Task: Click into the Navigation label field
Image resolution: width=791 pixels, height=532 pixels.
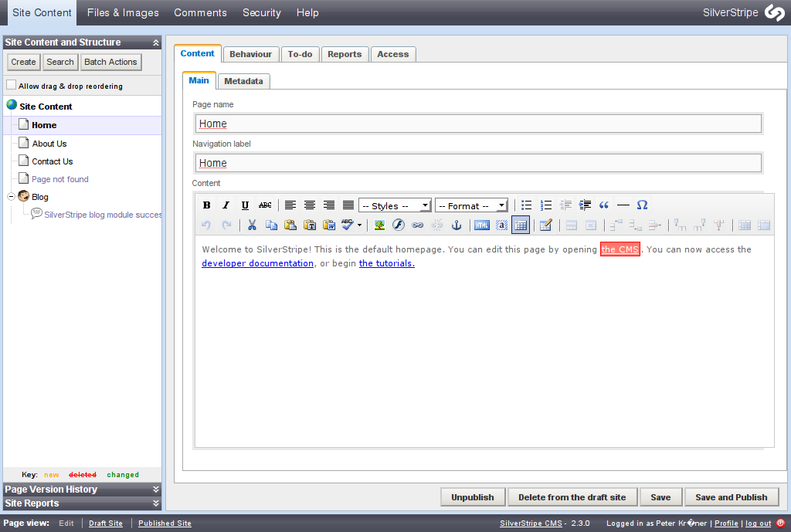Action: pyautogui.click(x=478, y=163)
